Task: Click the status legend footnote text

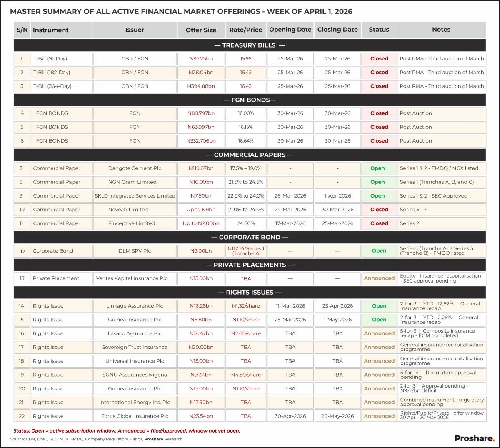Action: coord(127,431)
